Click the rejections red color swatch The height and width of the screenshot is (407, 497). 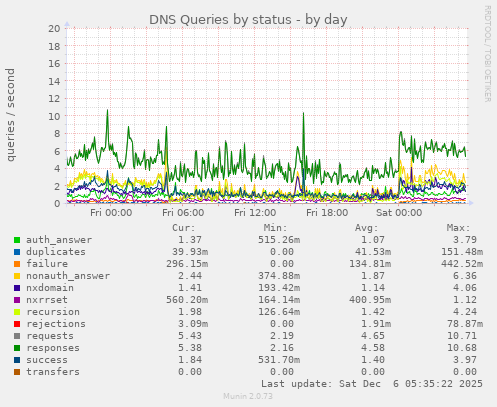17,324
